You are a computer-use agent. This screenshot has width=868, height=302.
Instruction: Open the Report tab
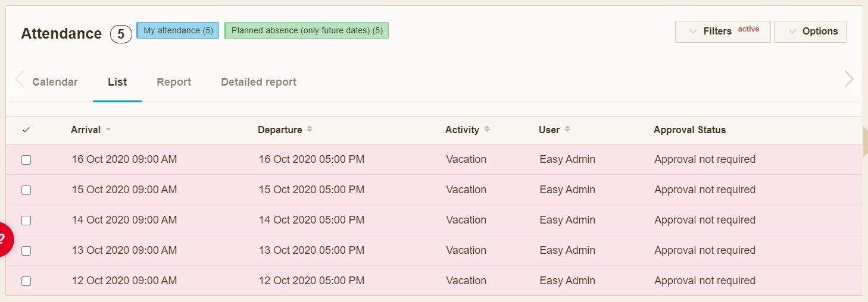174,82
